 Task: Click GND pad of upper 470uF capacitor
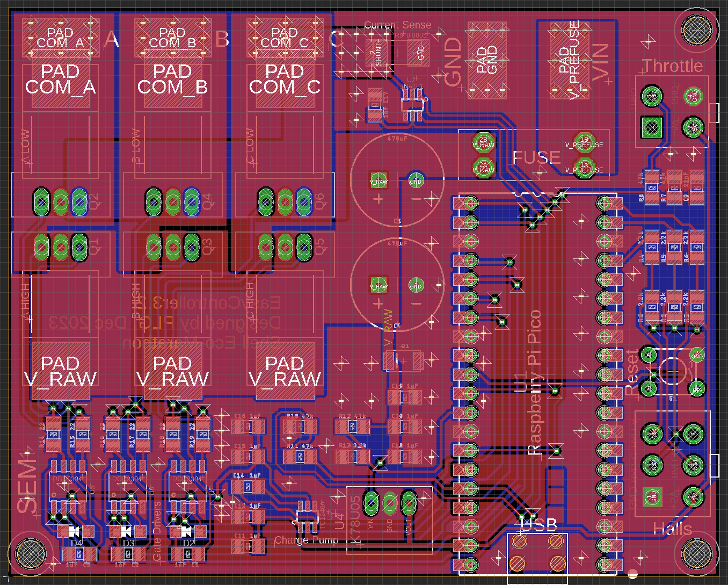tap(416, 180)
